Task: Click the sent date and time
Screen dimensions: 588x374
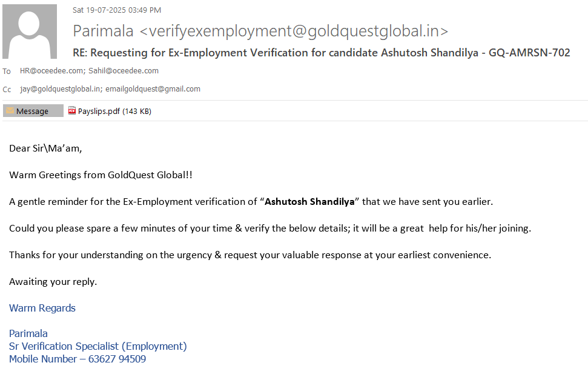Action: click(117, 10)
